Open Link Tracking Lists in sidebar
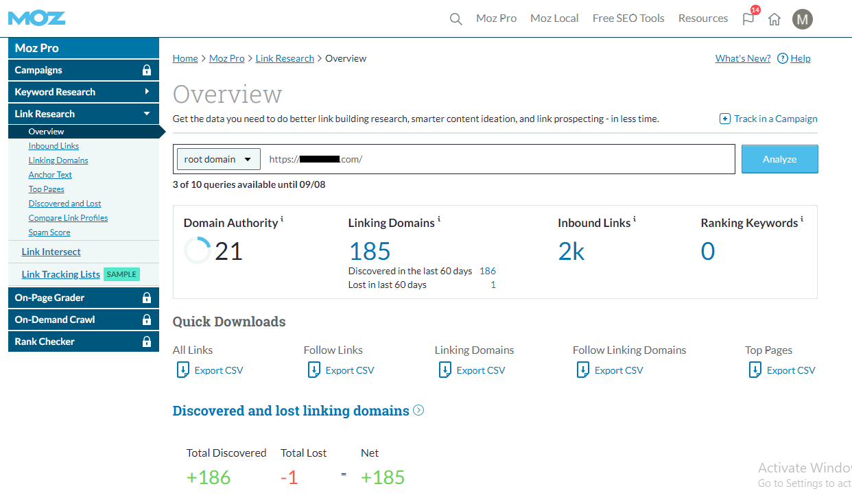Image resolution: width=852 pixels, height=504 pixels. (61, 274)
